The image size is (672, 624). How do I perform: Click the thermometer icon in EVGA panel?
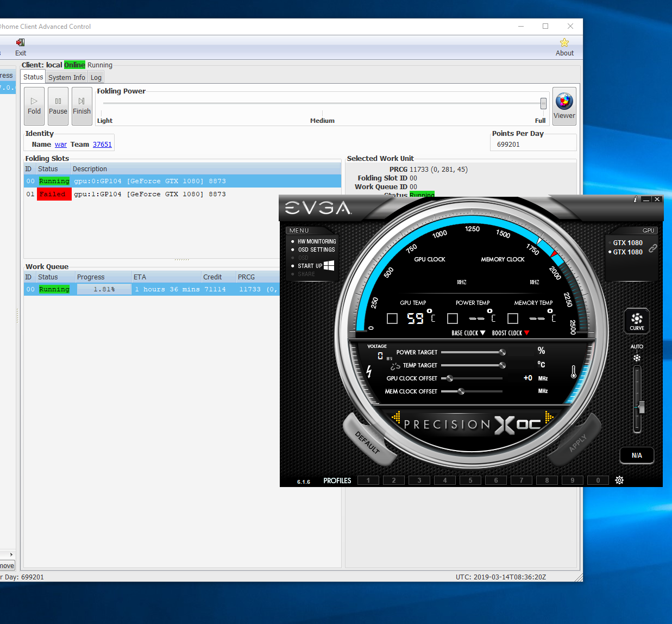pos(573,372)
